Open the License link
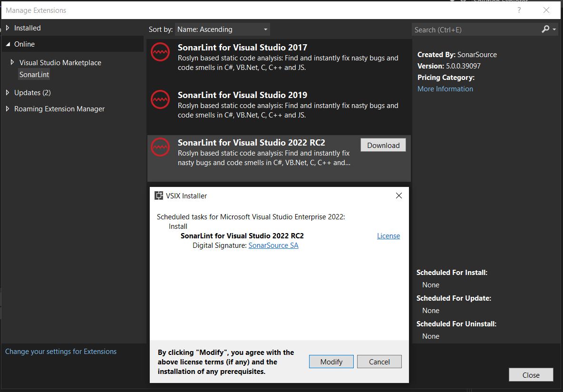The image size is (563, 392). click(x=388, y=235)
